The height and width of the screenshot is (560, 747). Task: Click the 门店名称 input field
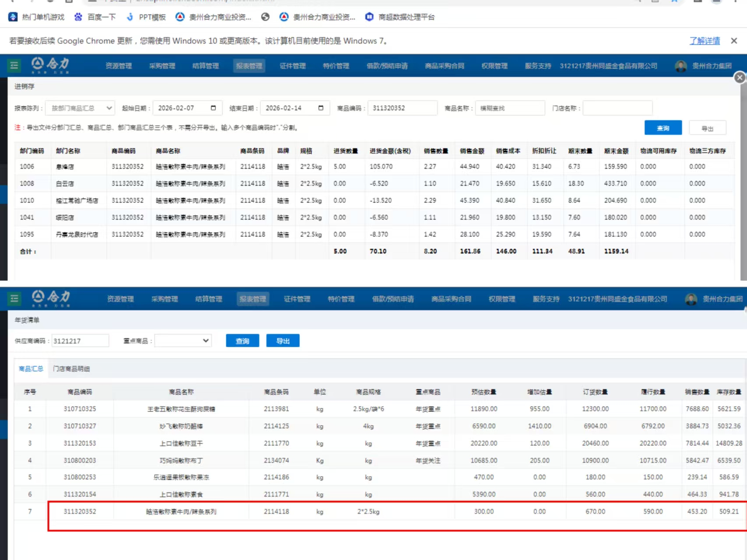[x=617, y=108]
